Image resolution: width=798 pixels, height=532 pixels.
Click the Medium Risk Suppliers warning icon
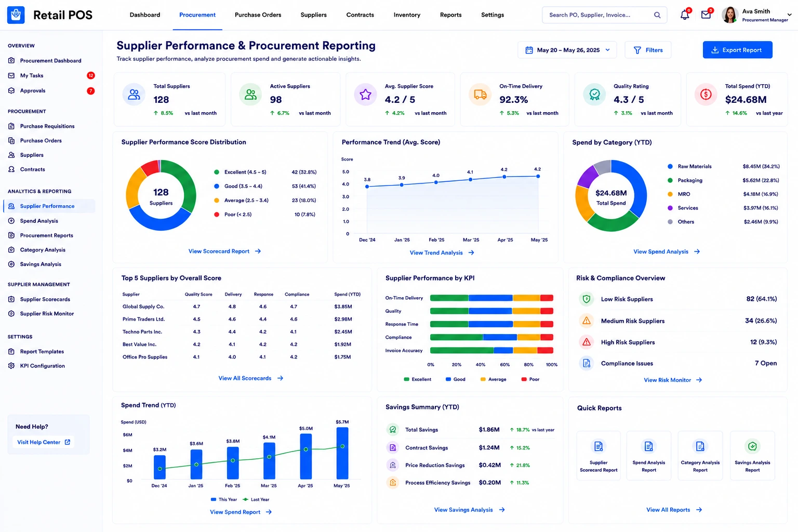(587, 321)
